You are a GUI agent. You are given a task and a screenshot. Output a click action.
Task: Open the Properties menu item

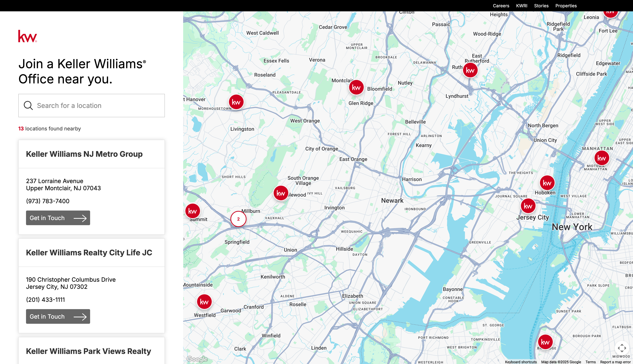pyautogui.click(x=566, y=6)
